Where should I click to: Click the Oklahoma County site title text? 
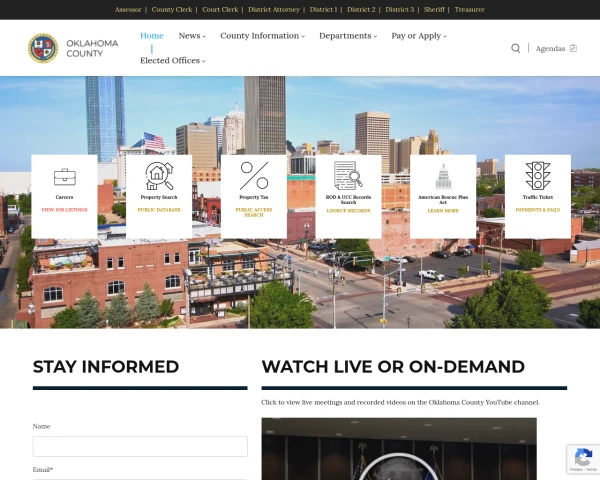[92, 48]
